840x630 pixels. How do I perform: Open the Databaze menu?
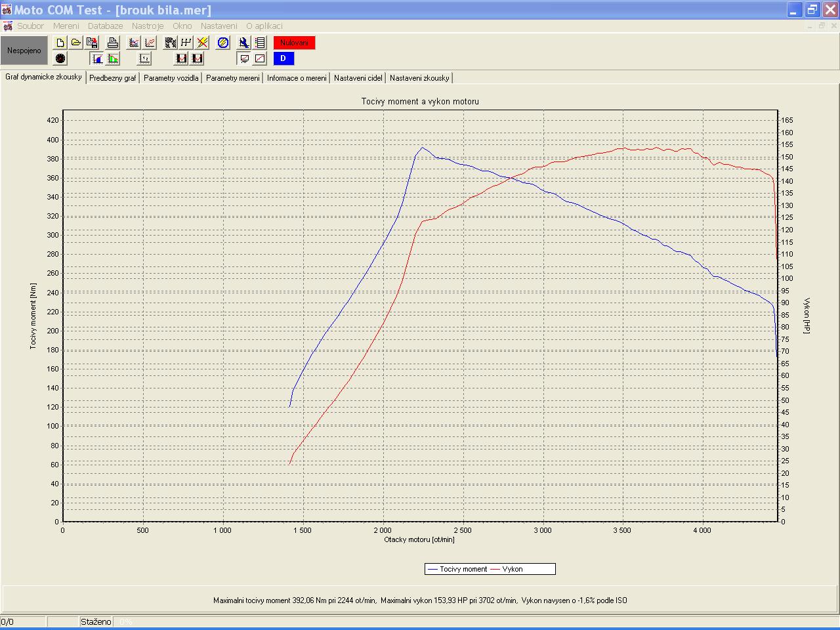pyautogui.click(x=106, y=26)
